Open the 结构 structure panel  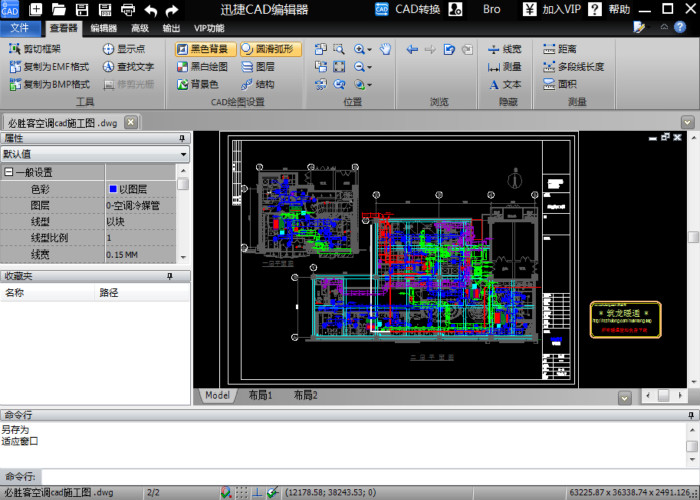[x=258, y=84]
